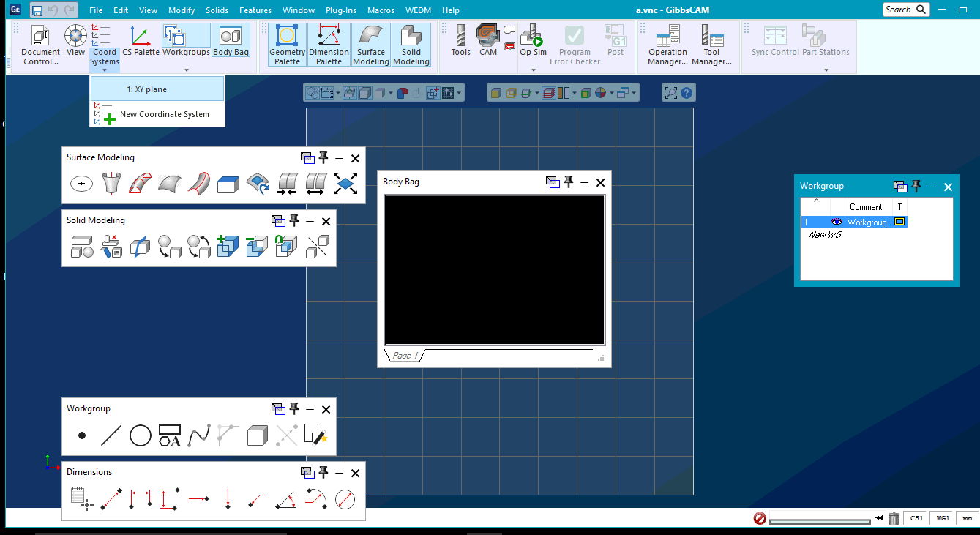This screenshot has height=535, width=980.
Task: Expand the Workgroups ribbon group arrow
Action: (x=187, y=70)
